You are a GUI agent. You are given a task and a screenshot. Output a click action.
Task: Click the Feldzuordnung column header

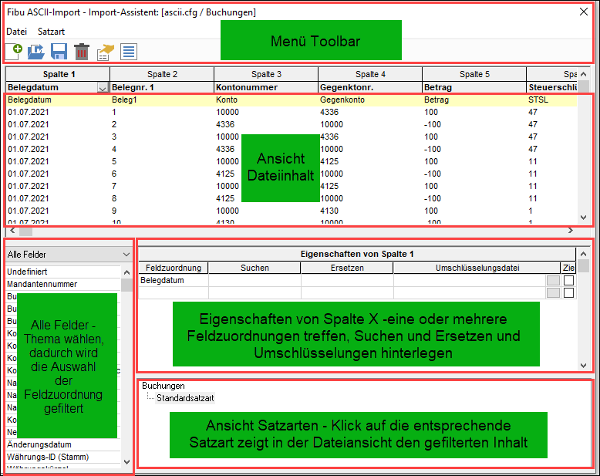click(x=173, y=268)
